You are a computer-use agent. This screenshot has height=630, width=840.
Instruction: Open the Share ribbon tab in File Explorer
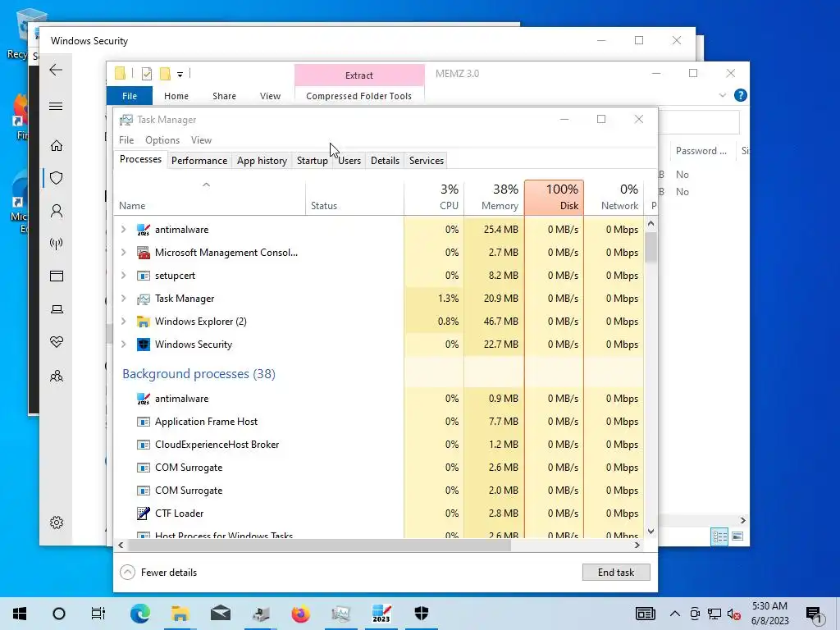[224, 96]
